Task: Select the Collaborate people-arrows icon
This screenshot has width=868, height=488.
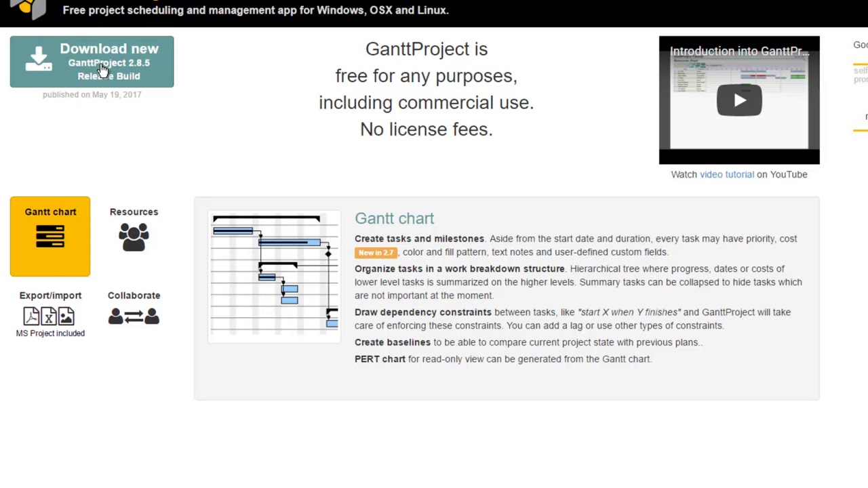Action: tap(134, 317)
